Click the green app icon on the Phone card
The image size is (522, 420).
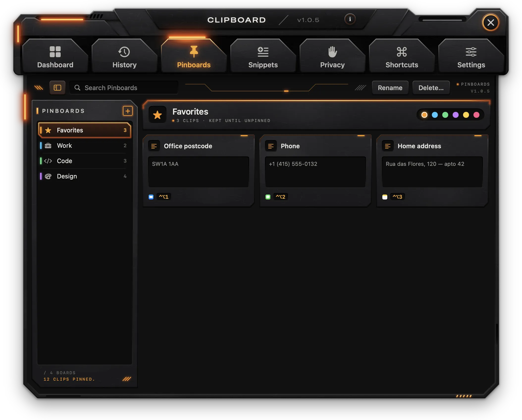pos(268,197)
